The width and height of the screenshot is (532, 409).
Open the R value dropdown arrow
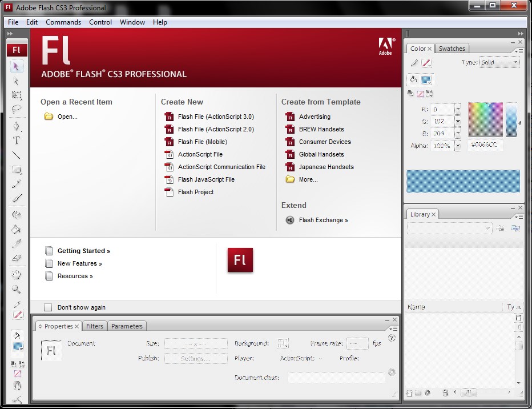[x=458, y=109]
